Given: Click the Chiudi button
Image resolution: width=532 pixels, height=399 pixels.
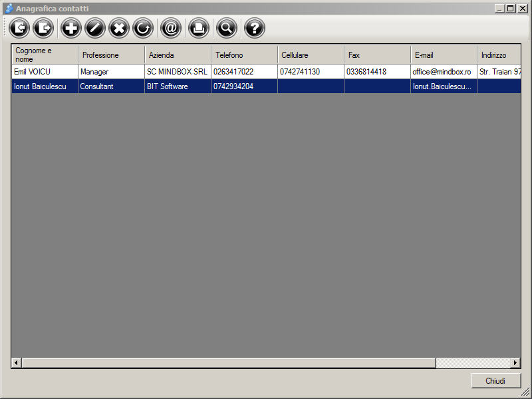Looking at the screenshot, I should pos(495,380).
